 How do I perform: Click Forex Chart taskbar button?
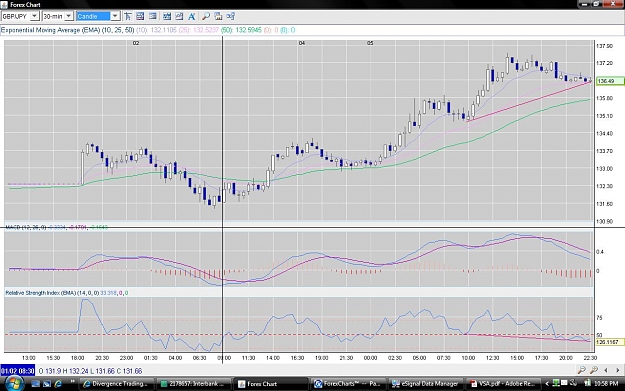(x=270, y=384)
